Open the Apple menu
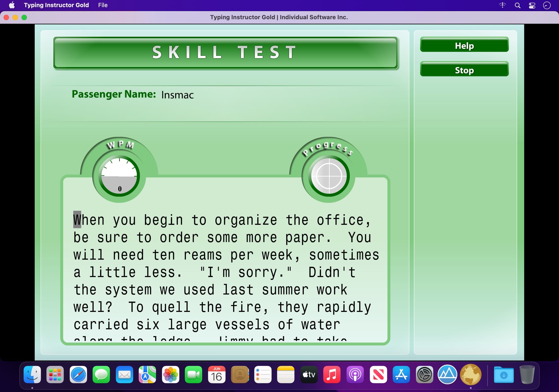Image resolution: width=559 pixels, height=392 pixels. (x=12, y=5)
